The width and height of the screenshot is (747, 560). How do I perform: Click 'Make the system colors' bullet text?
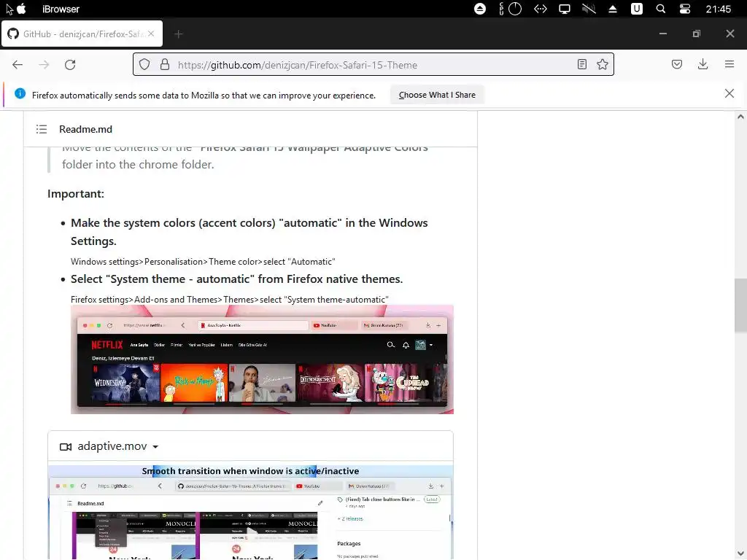tap(249, 232)
